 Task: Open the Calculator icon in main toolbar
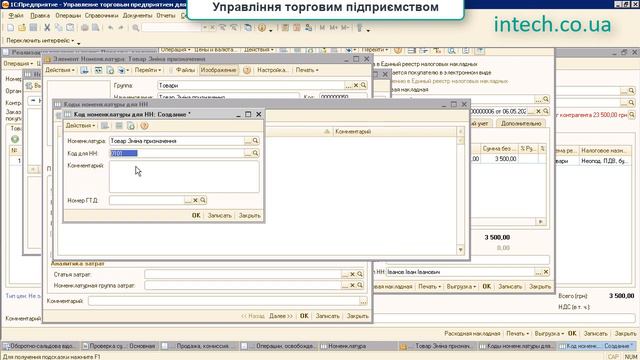click(285, 28)
